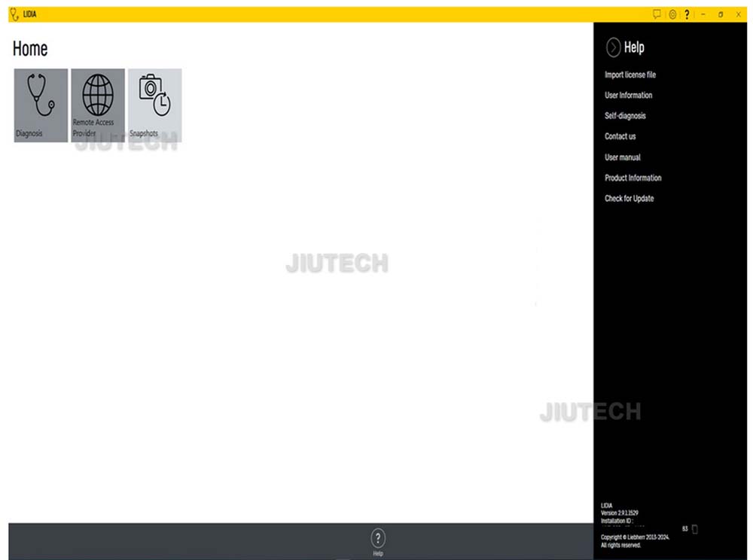Collapse the Help panel with the arrow circle
Viewport: 753px width, 560px height.
point(614,47)
